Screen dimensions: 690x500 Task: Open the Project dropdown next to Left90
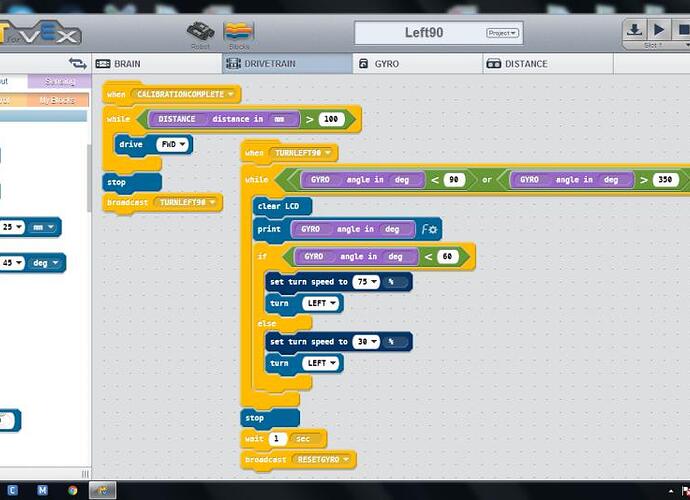click(502, 33)
